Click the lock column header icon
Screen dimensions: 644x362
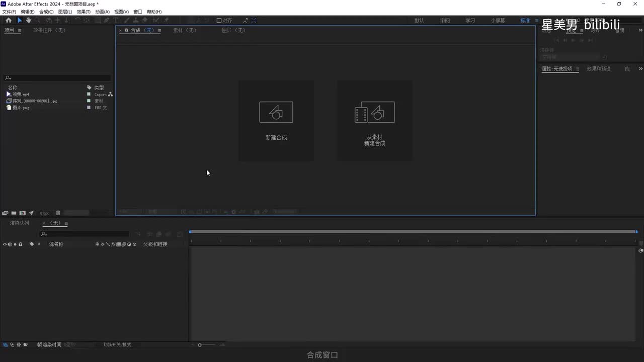click(20, 244)
